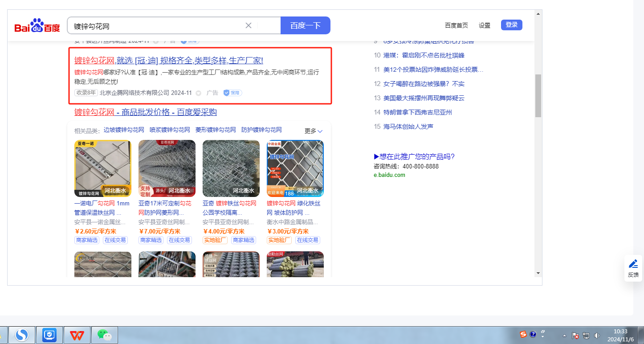Click the 北京企腾网络技术有限公司 company name
This screenshot has width=644, height=344.
[135, 93]
